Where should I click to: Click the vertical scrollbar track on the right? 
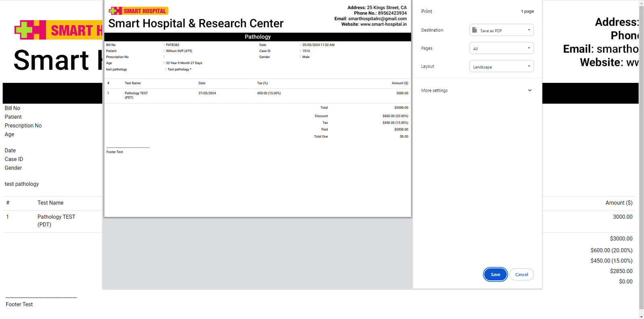pyautogui.click(x=641, y=161)
